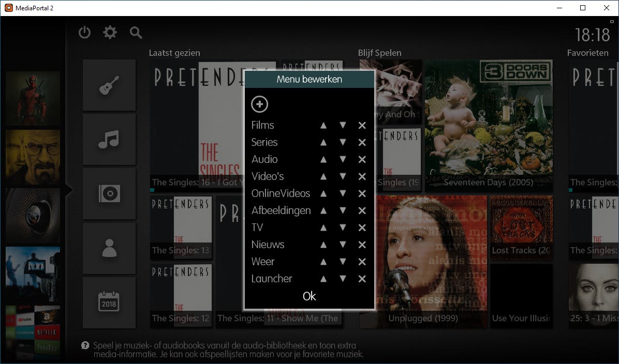Move Weer down in the menu

pos(343,262)
